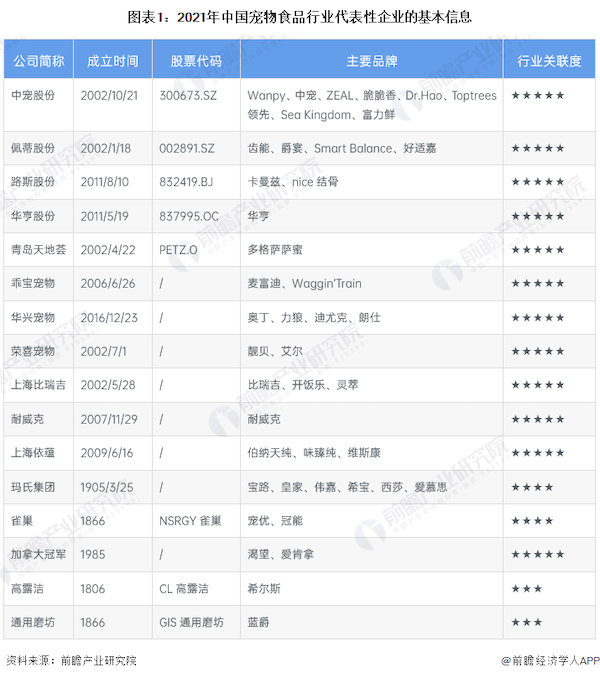
Task: Click stock code 300673.SZ
Action: [x=188, y=95]
